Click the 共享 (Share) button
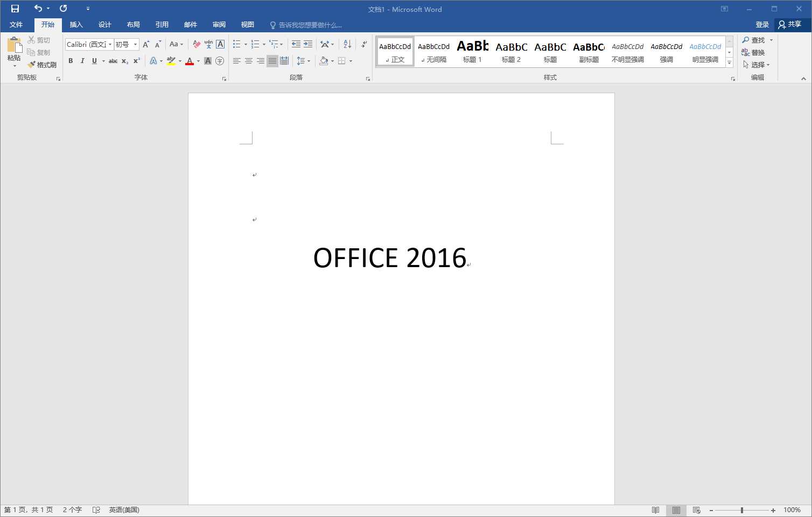This screenshot has width=812, height=517. [x=790, y=25]
